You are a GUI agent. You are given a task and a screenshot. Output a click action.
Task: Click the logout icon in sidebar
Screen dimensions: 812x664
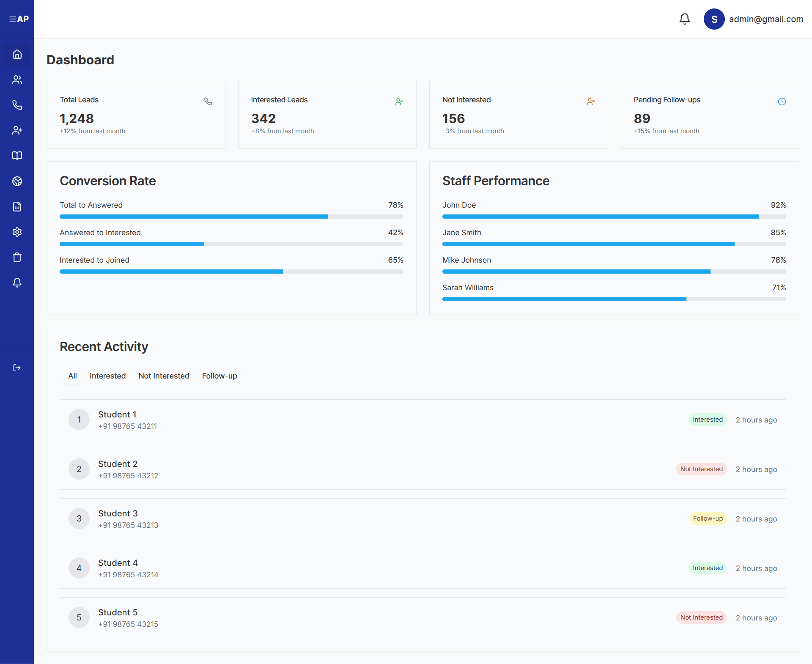click(17, 368)
